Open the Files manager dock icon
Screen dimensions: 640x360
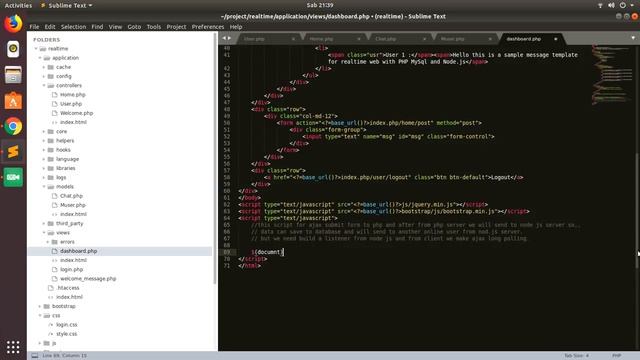tap(13, 75)
